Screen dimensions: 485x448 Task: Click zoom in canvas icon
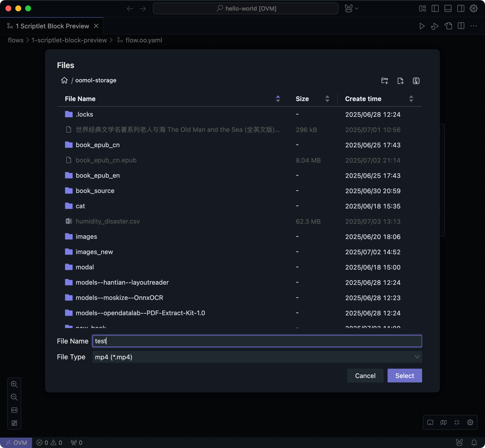(x=14, y=384)
